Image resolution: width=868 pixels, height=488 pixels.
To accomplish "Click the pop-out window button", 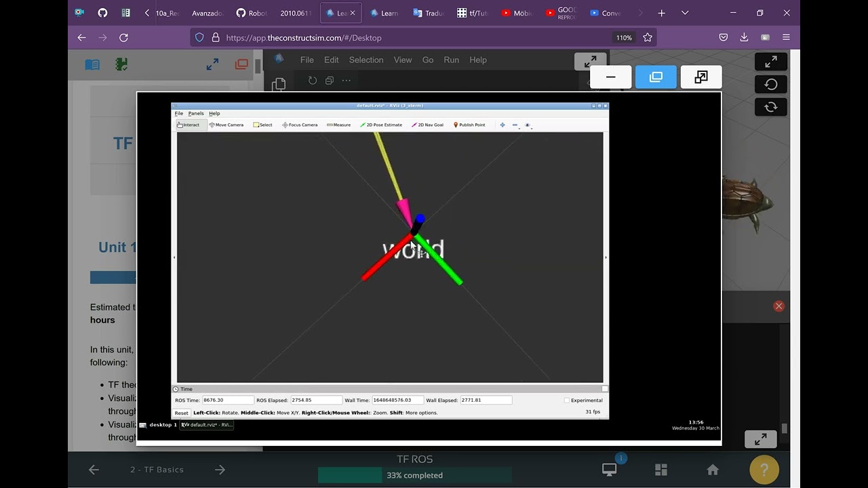I will [701, 77].
